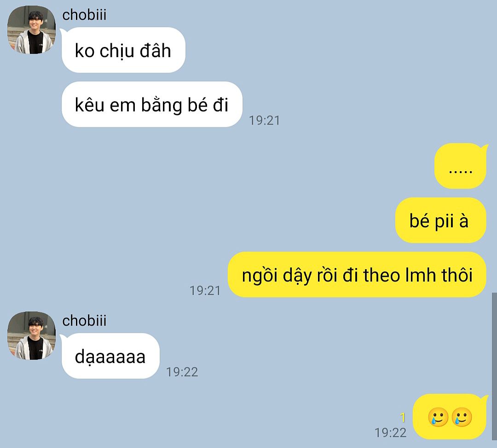Screen dimensions: 497x448
Task: Click the yellow unread count "1"
Action: (403, 418)
